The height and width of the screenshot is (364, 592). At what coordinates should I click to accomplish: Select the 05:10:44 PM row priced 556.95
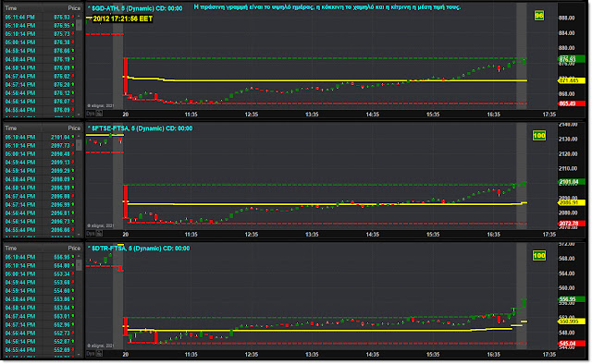(39, 257)
